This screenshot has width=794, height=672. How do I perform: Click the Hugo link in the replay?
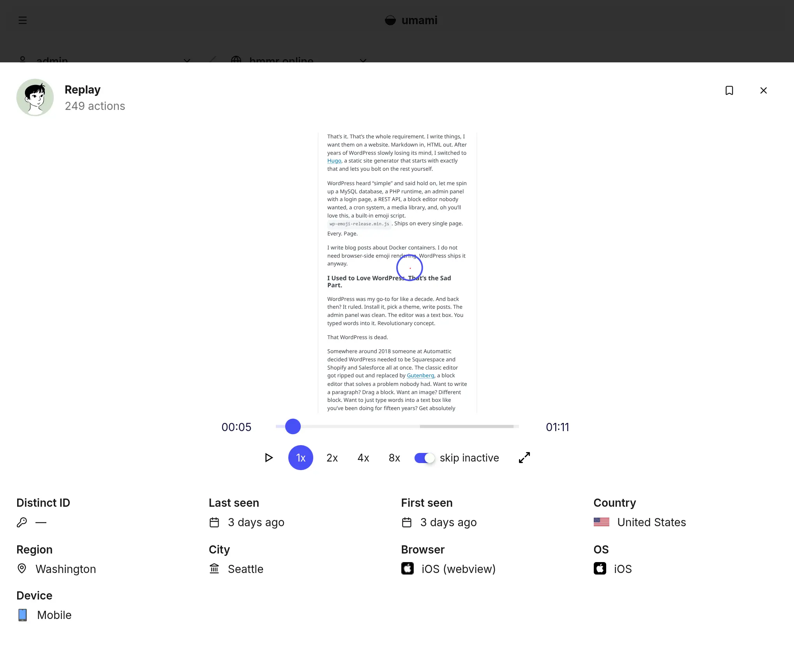[334, 161]
